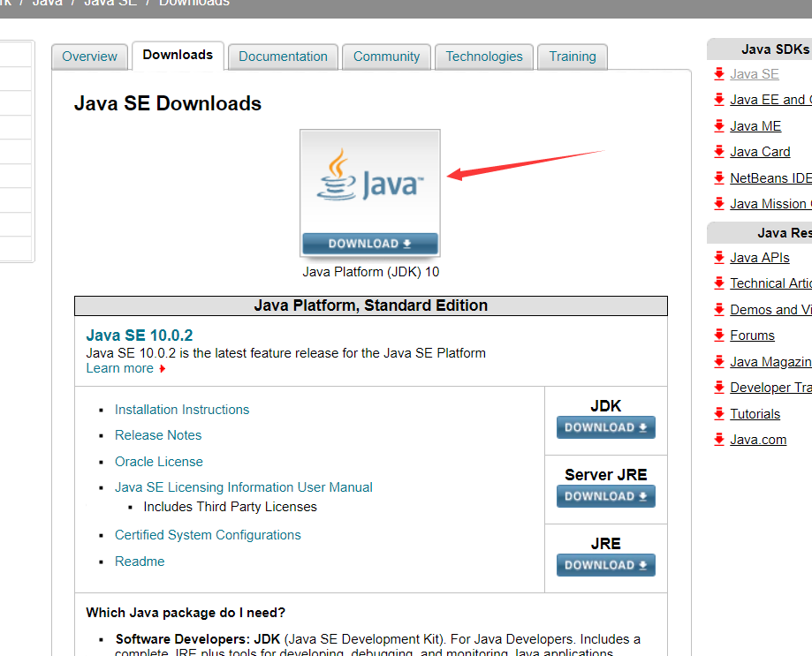Click the red download icon beside Forums
This screenshot has width=812, height=656.
point(719,335)
